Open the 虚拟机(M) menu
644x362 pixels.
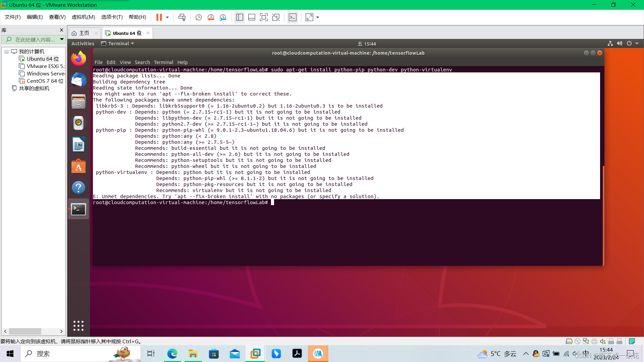[x=83, y=17]
